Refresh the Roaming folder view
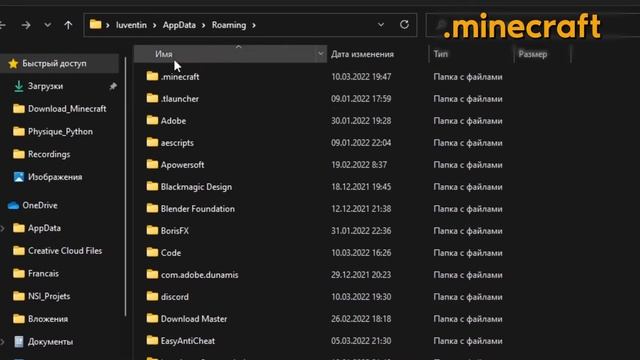The height and width of the screenshot is (360, 640). [404, 25]
